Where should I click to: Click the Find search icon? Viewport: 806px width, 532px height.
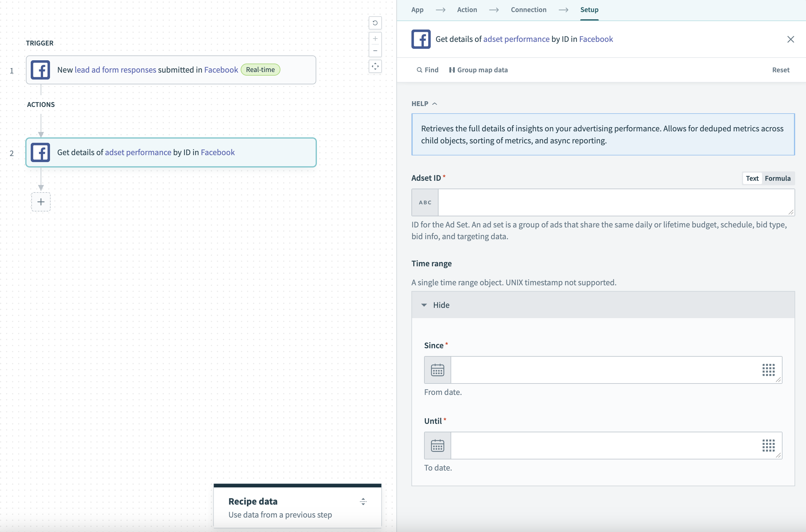[419, 70]
